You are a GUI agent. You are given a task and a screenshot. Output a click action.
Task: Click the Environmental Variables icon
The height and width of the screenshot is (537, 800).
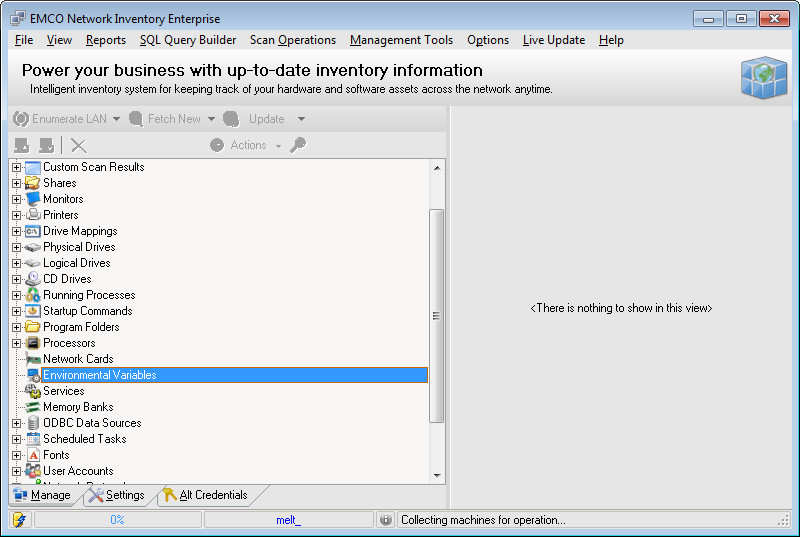coord(33,375)
